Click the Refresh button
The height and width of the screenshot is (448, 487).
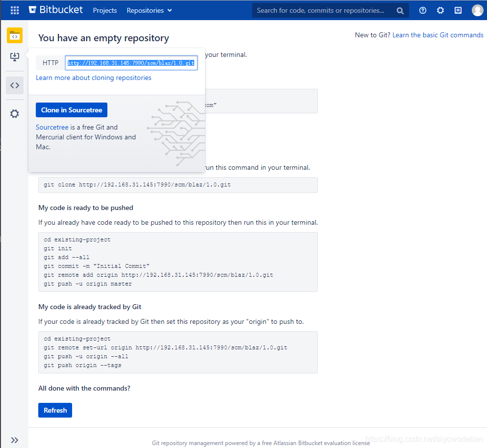(55, 410)
